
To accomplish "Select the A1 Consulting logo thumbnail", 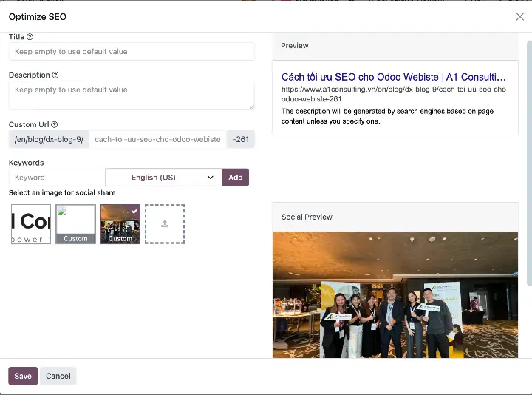I will point(31,224).
